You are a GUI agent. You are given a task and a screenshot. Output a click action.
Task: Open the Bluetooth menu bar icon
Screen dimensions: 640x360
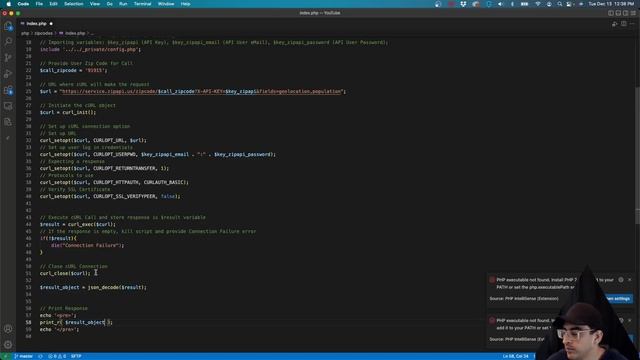pos(512,4)
